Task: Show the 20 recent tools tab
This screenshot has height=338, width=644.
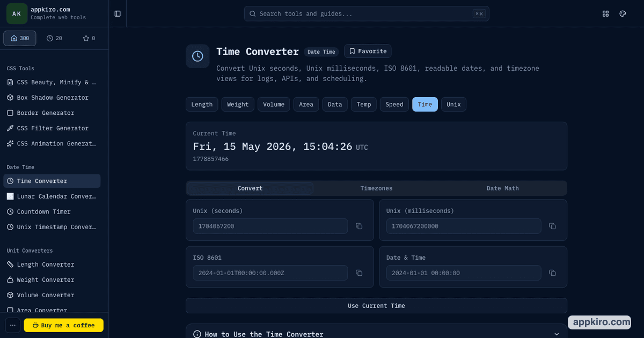Action: [54, 38]
